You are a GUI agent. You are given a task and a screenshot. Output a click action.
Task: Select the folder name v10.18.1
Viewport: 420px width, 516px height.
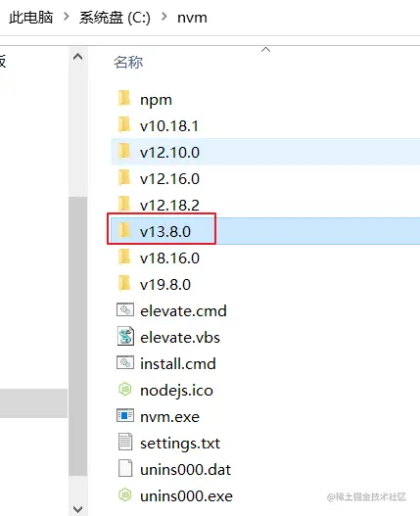point(169,126)
